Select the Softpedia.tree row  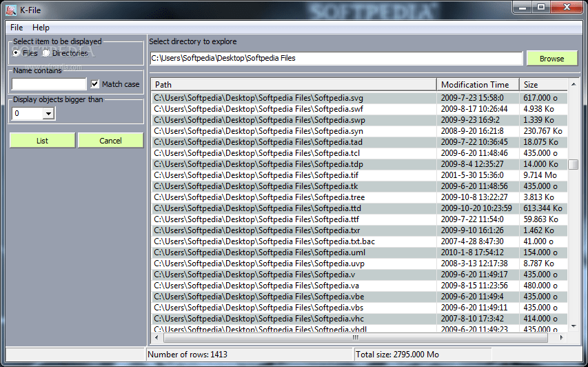(359, 197)
